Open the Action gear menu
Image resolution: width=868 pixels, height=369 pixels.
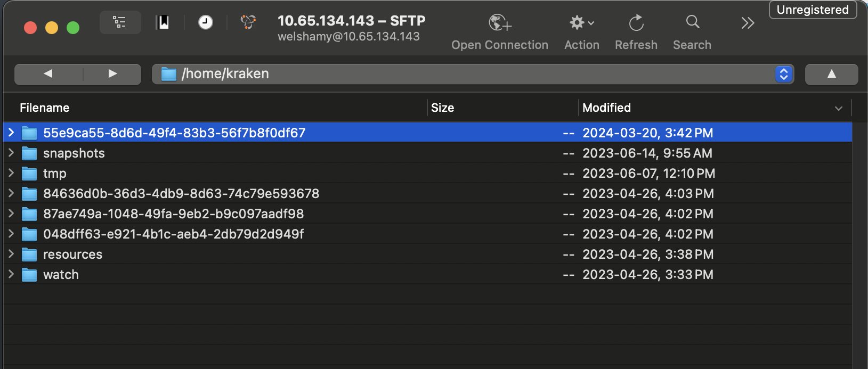[x=581, y=23]
